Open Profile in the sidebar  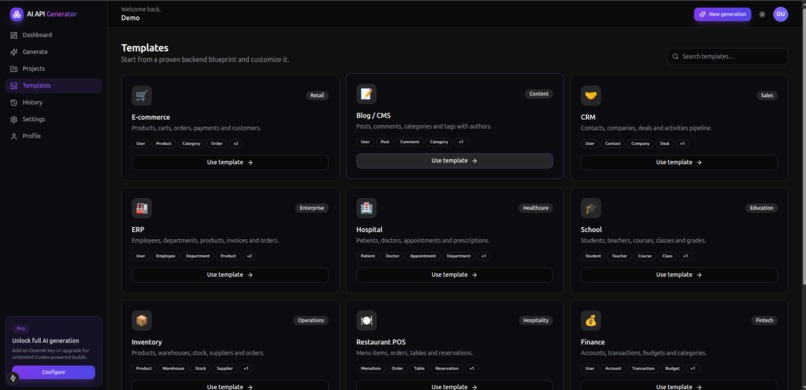pyautogui.click(x=53, y=136)
